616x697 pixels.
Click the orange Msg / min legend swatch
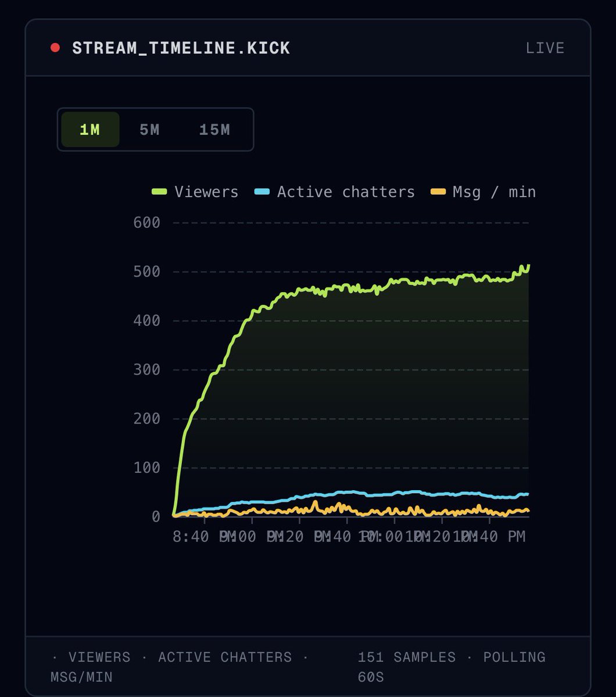pos(438,192)
